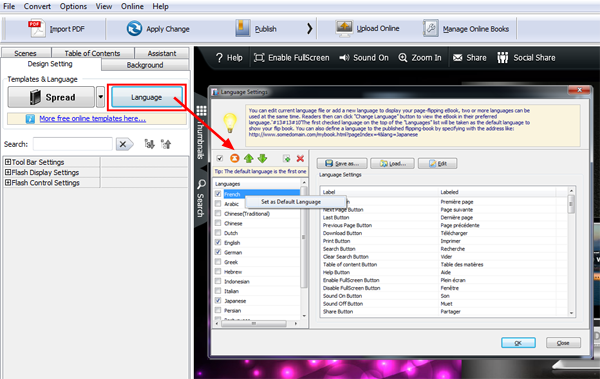Open More free online templates link
The image size is (600, 379).
93,119
